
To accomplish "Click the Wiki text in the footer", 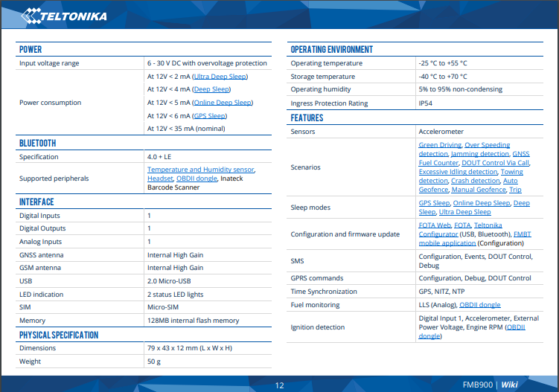I will coord(509,385).
